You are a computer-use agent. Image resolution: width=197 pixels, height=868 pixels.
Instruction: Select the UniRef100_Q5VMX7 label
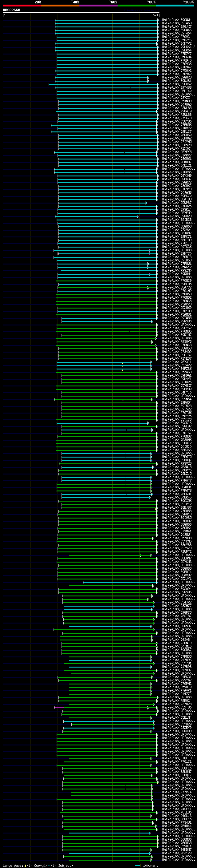pyautogui.click(x=177, y=386)
